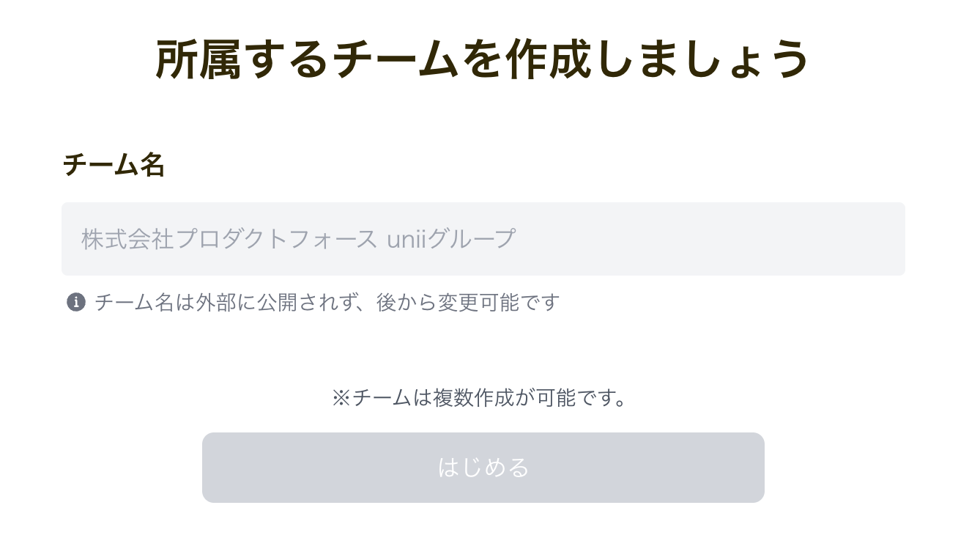Click the bold チーム名 label above the input
Screen dimensions: 980x538
click(x=114, y=165)
